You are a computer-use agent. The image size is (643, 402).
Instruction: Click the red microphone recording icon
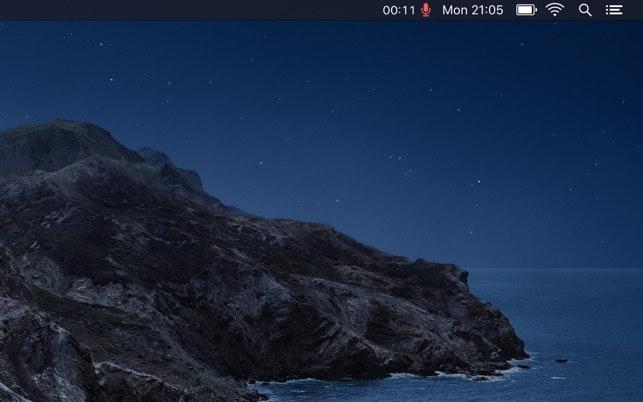click(426, 10)
